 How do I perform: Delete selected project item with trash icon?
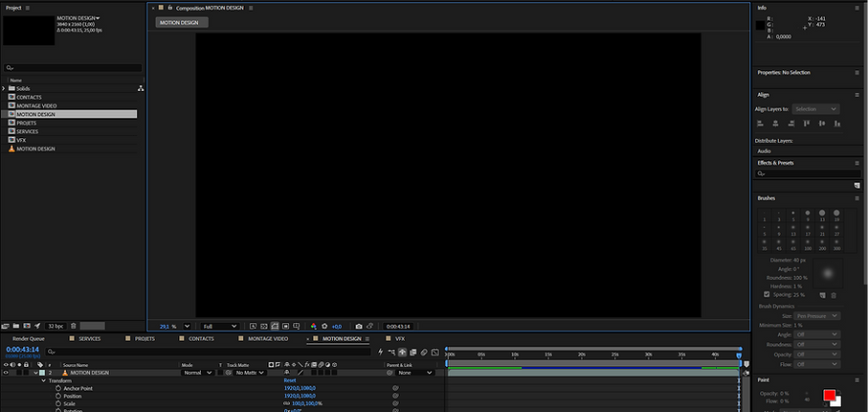[73, 326]
